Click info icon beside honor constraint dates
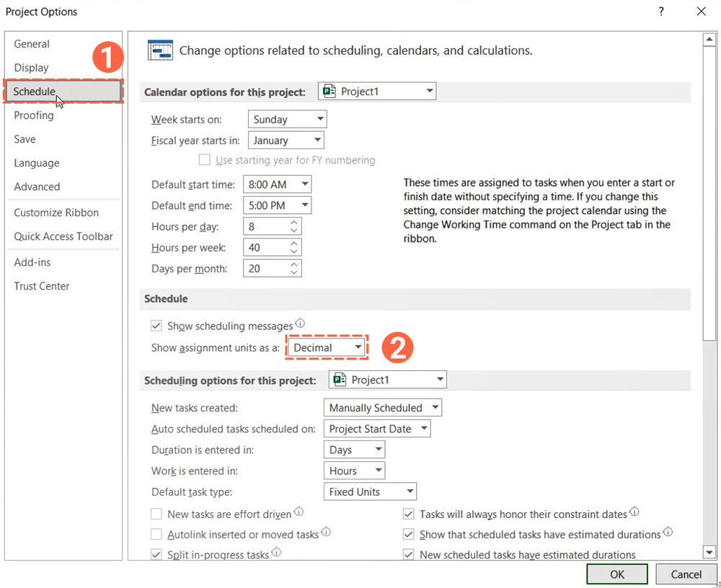721x588 pixels. click(634, 511)
